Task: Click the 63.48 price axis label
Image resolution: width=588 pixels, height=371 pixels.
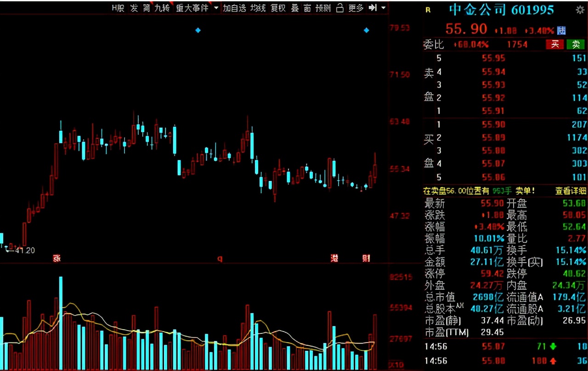Action: [399, 121]
